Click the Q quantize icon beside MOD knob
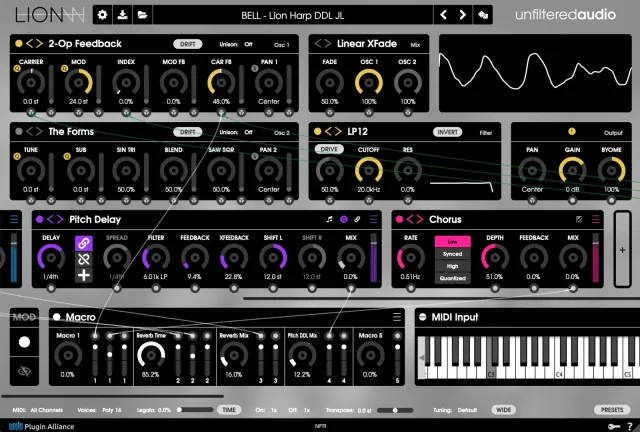This screenshot has width=640, height=432. point(64,69)
